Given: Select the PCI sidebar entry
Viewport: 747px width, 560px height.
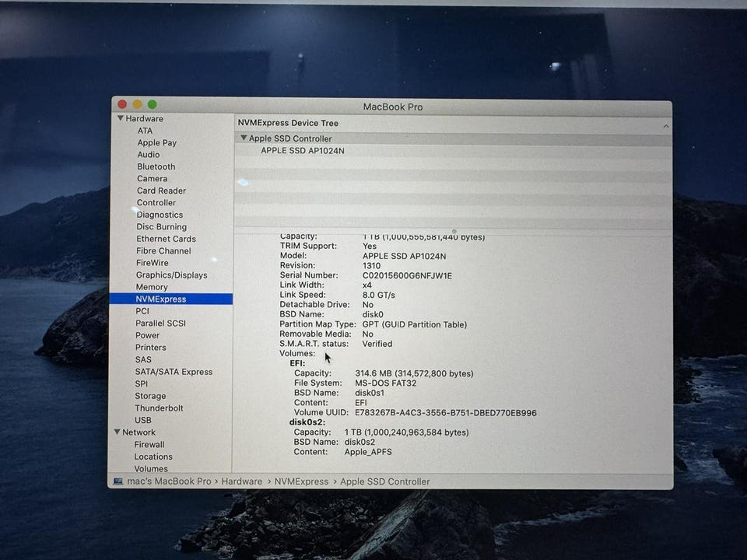Looking at the screenshot, I should pyautogui.click(x=142, y=311).
